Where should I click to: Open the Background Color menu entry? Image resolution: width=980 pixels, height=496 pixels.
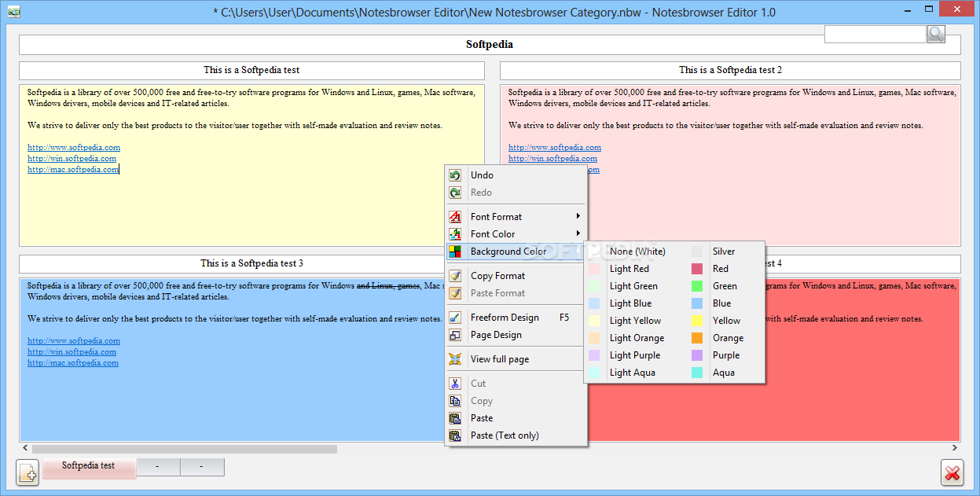[516, 252]
